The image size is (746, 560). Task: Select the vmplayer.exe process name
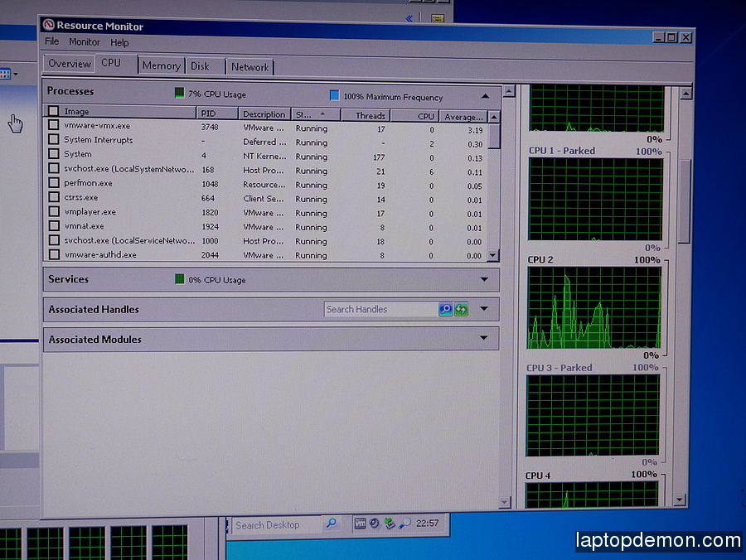coord(90,211)
